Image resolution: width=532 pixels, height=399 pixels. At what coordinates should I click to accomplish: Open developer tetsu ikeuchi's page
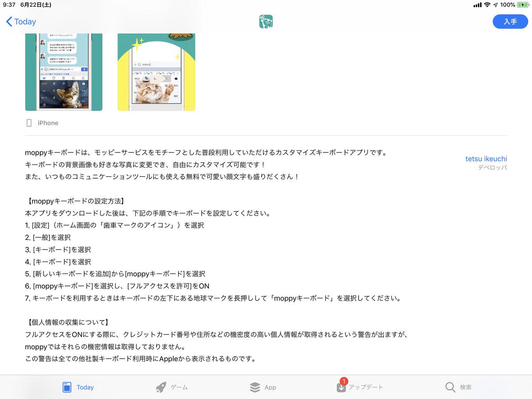pyautogui.click(x=486, y=159)
